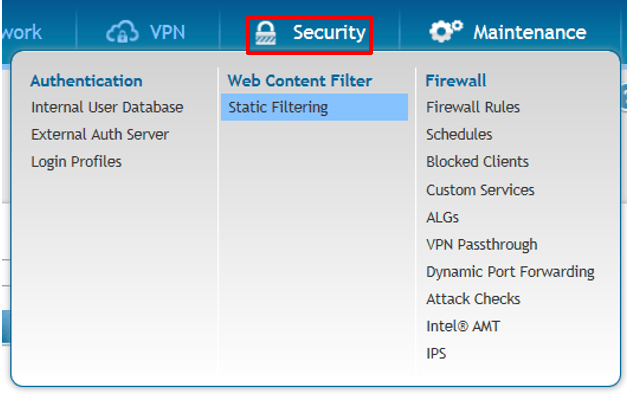Select Static Filtering menu entry

point(314,107)
